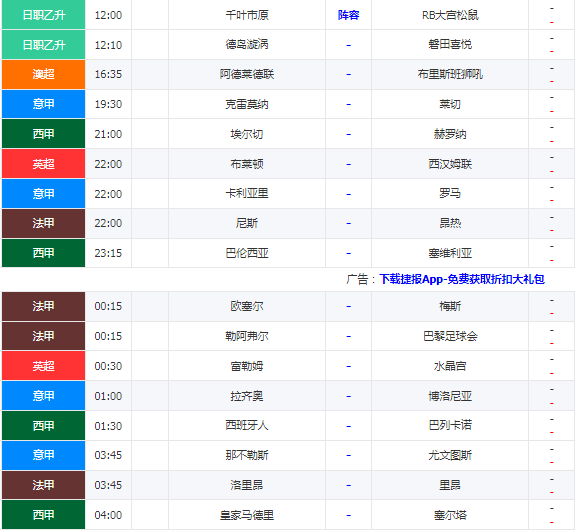Click away team 罗马
Image resolution: width=575 pixels, height=532 pixels.
coord(450,194)
